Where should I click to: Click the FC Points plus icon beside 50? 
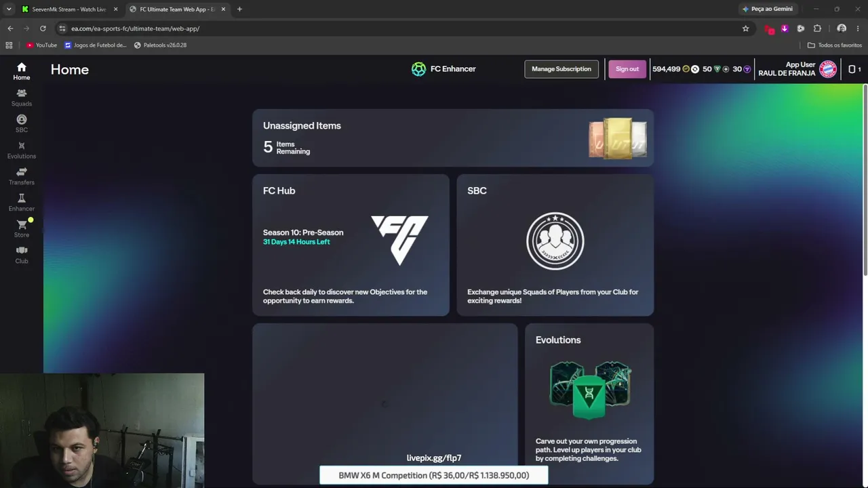click(726, 69)
